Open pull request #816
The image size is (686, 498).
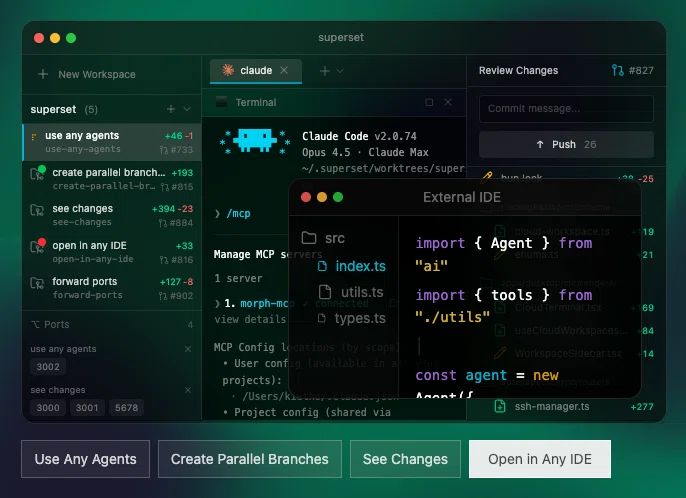click(176, 260)
